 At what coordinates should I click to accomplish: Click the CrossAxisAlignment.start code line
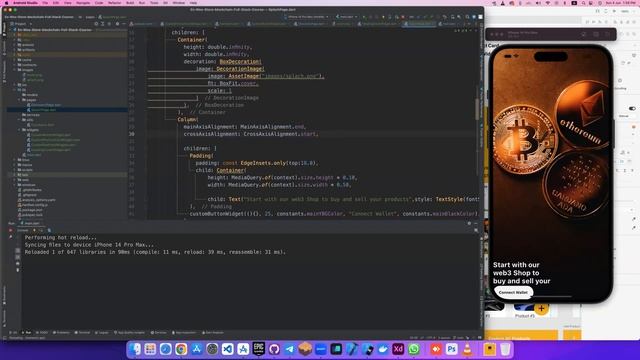(250, 134)
